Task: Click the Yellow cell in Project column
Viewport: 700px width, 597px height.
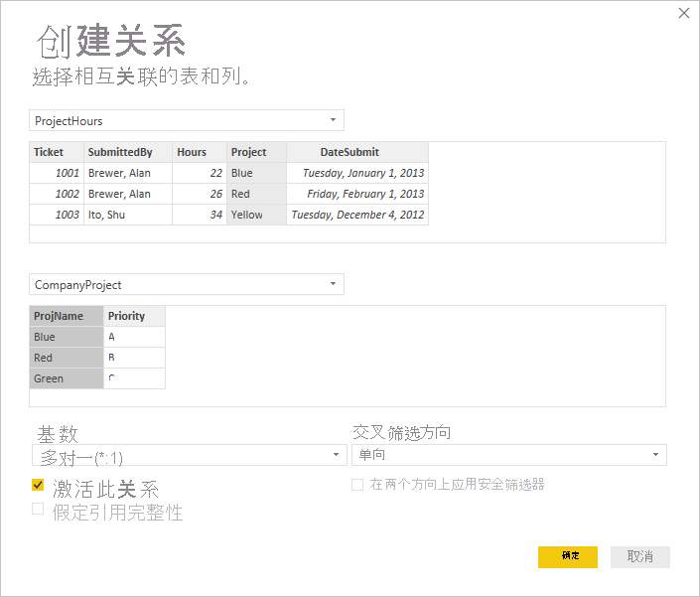Action: pyautogui.click(x=256, y=215)
